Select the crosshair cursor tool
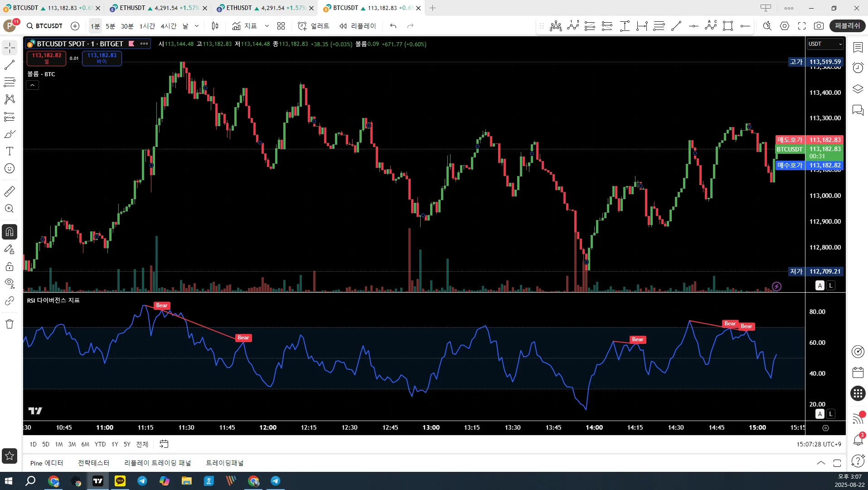Image resolution: width=868 pixels, height=490 pixels. point(10,48)
